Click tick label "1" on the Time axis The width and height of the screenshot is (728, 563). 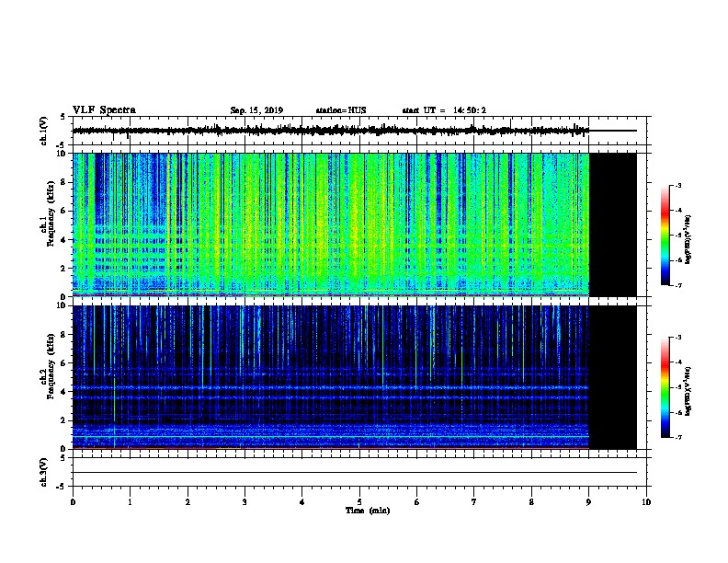click(130, 502)
